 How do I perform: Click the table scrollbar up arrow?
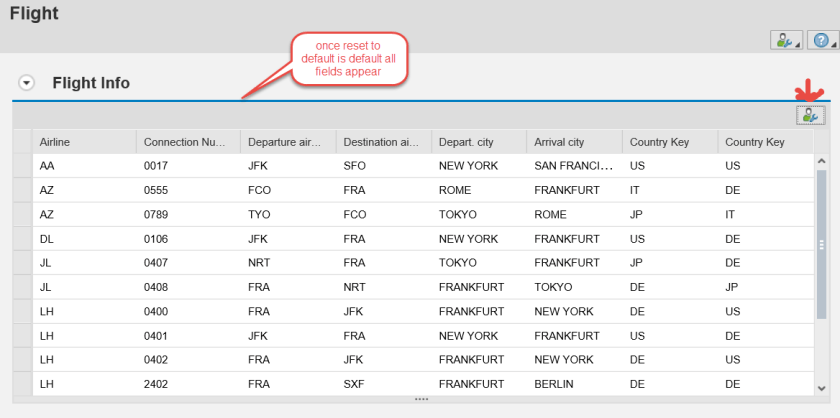click(822, 160)
